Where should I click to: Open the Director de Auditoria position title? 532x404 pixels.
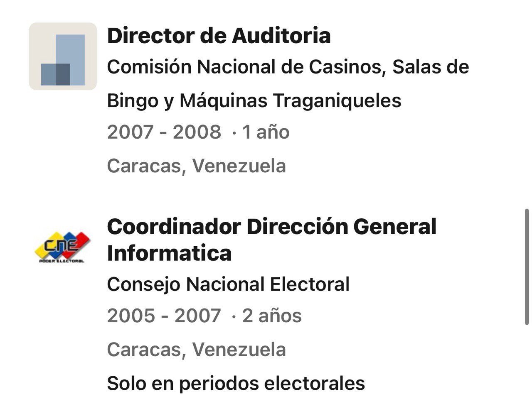(x=219, y=35)
